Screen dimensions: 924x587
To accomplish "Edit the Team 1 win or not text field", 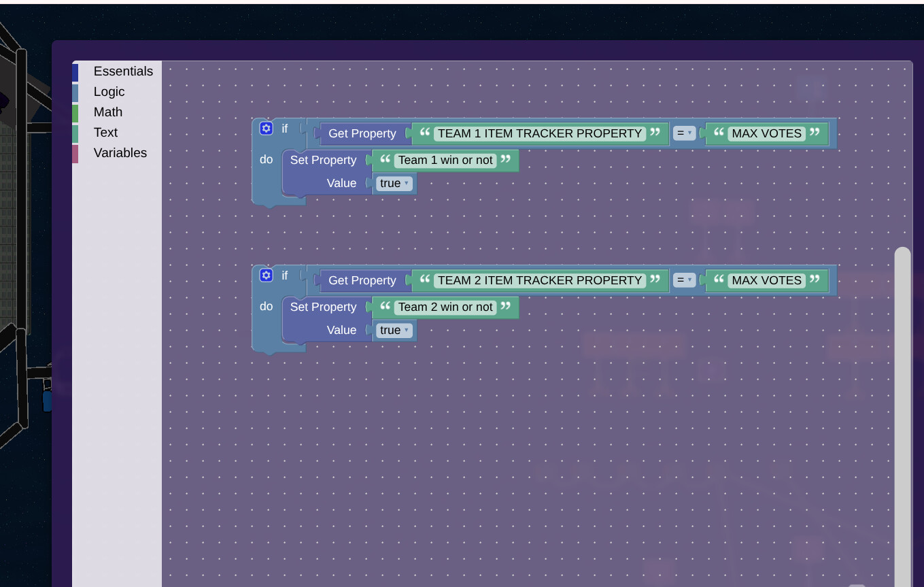I will tap(445, 160).
